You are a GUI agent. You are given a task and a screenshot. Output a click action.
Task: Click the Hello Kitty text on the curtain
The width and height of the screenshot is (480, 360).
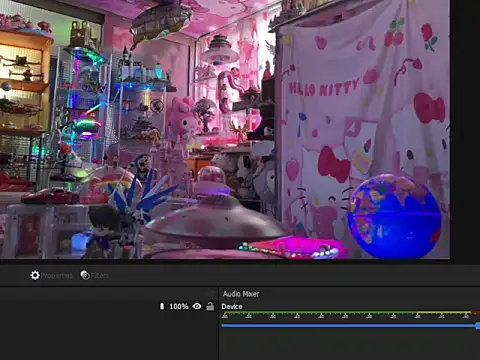tap(324, 88)
